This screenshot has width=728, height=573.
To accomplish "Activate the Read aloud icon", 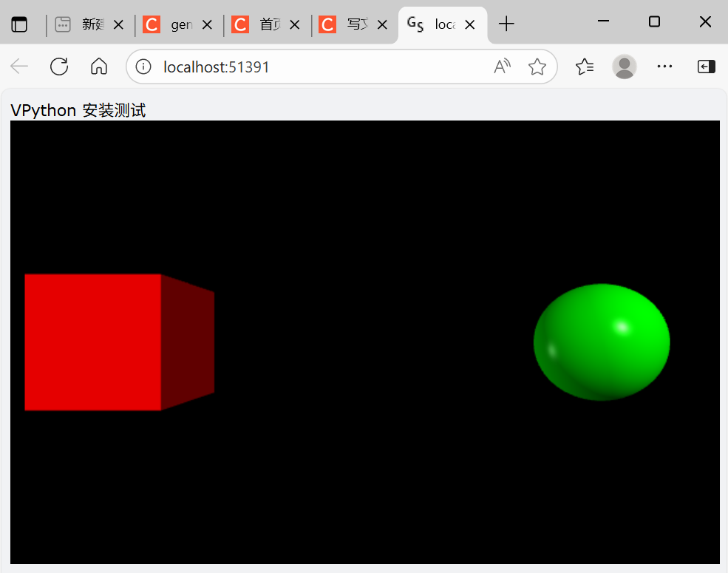I will click(502, 67).
